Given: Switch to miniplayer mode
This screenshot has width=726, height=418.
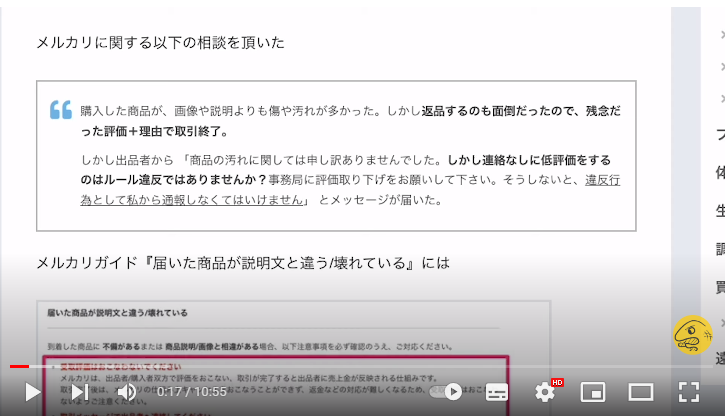Looking at the screenshot, I should click(x=593, y=392).
